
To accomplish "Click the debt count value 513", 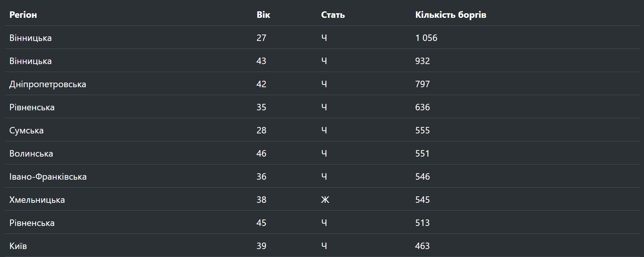I will tap(422, 223).
